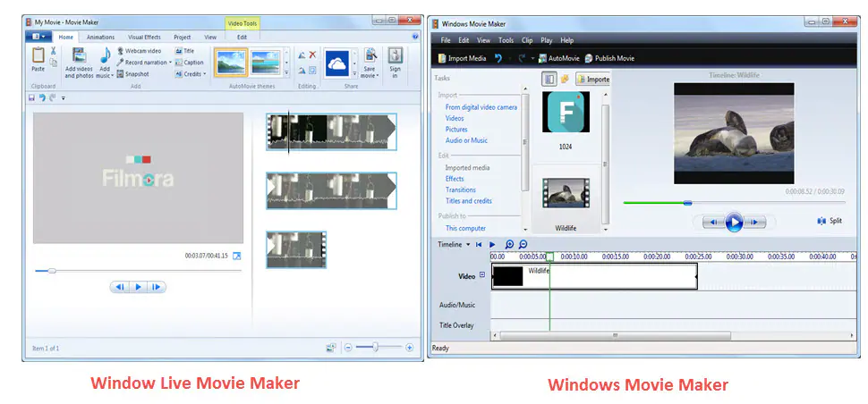Switch to the Animations tab

click(x=101, y=37)
